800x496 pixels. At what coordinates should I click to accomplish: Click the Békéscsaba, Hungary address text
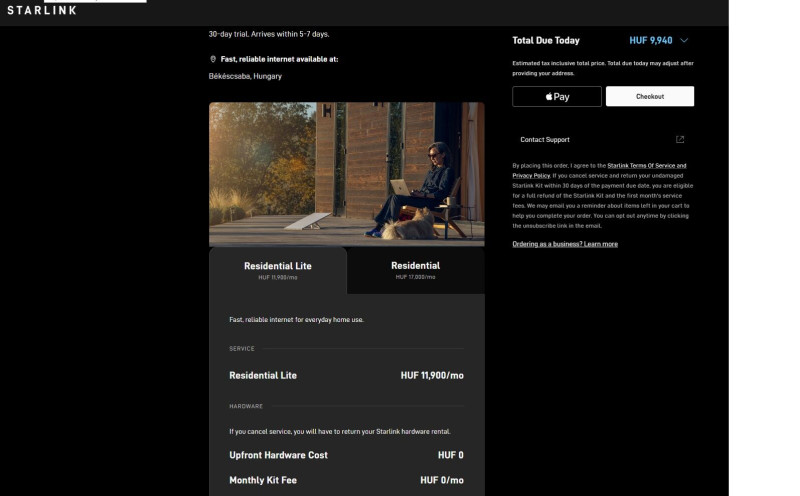[245, 76]
